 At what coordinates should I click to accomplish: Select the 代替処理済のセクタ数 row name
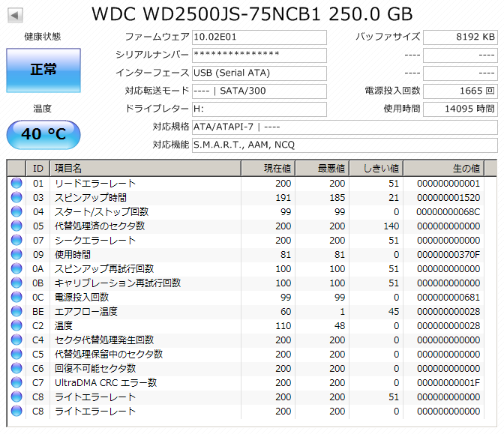[100, 226]
